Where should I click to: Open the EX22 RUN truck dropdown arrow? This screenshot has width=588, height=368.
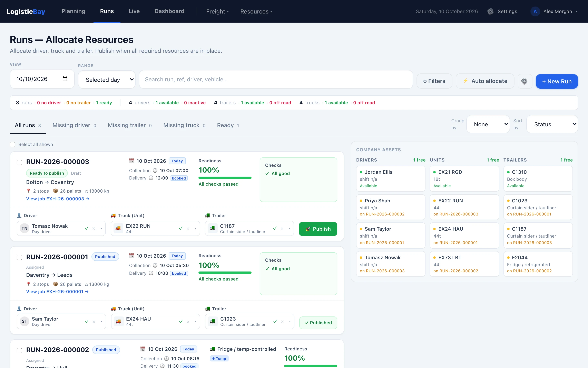click(195, 229)
